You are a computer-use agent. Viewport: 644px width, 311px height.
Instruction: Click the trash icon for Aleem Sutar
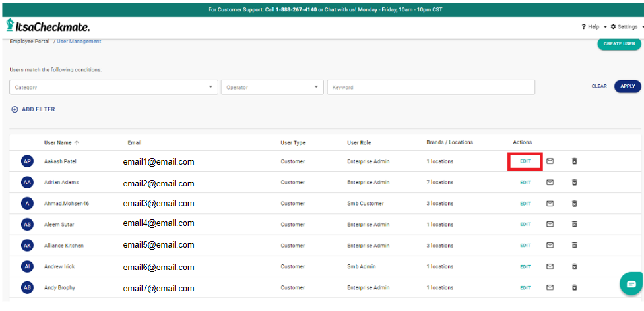point(574,225)
